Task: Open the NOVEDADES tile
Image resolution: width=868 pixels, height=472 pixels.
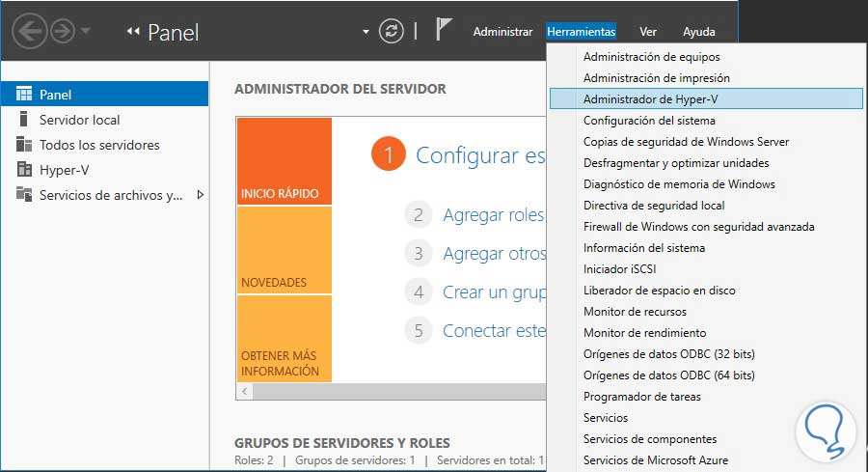Action: click(x=285, y=250)
